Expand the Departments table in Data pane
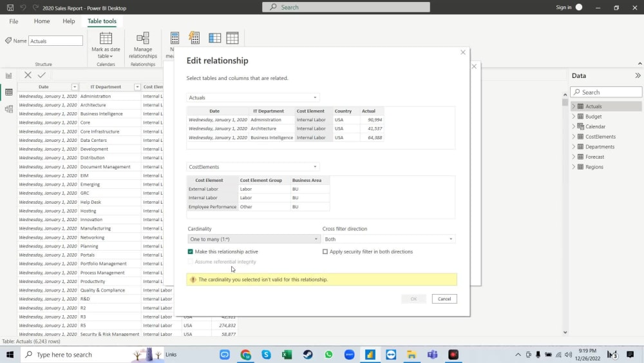The height and width of the screenshot is (363, 644). click(573, 147)
